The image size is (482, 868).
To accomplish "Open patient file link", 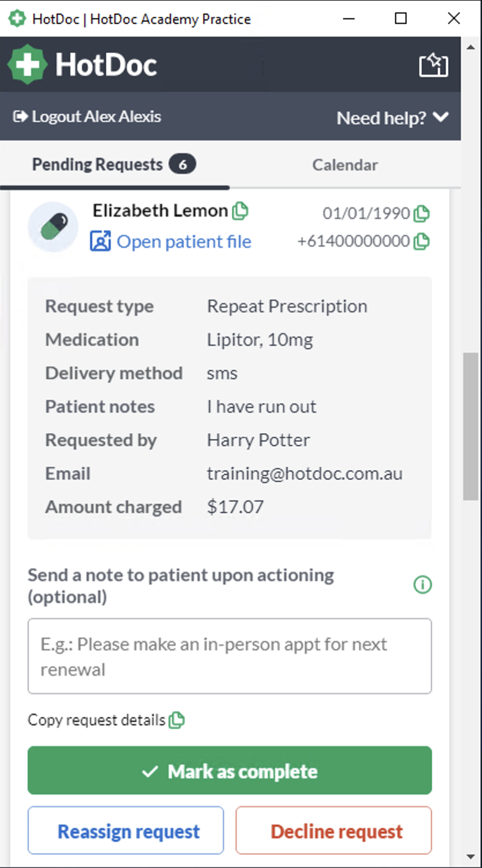I will point(184,242).
